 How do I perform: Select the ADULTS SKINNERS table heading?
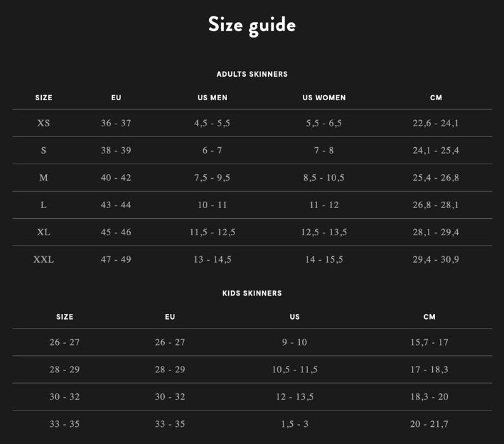pos(252,74)
